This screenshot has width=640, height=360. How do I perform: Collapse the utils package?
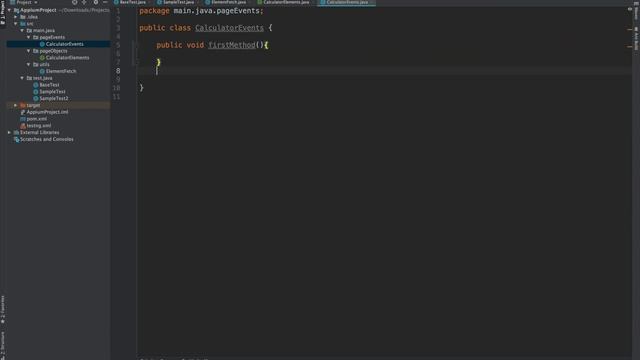[x=29, y=64]
